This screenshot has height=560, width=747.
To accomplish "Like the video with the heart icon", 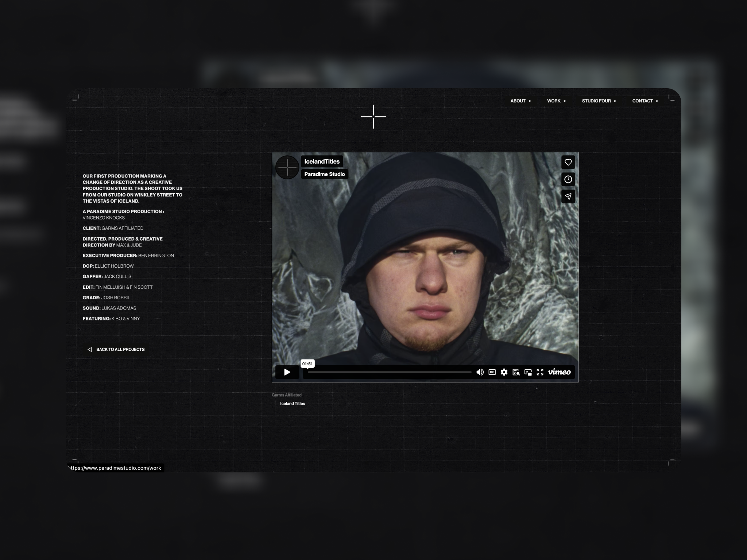I will 568,162.
